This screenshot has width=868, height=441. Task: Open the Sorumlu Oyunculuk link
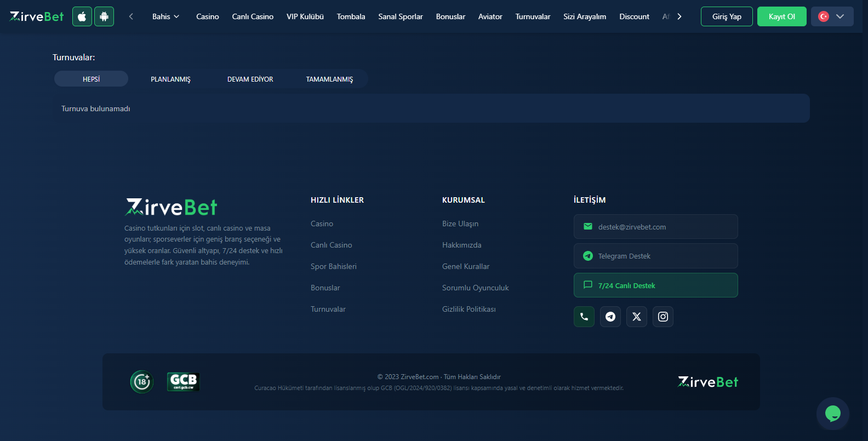pos(476,288)
